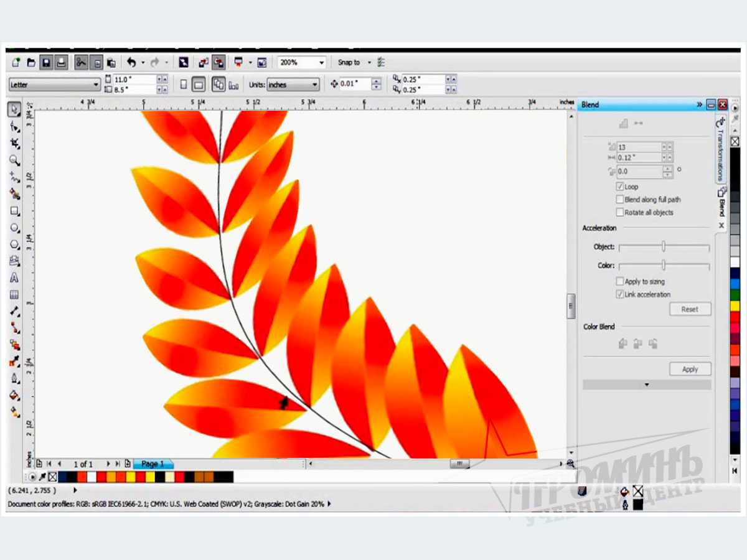The image size is (747, 560).
Task: Click the nudge offset 0.01 field
Action: pos(355,84)
